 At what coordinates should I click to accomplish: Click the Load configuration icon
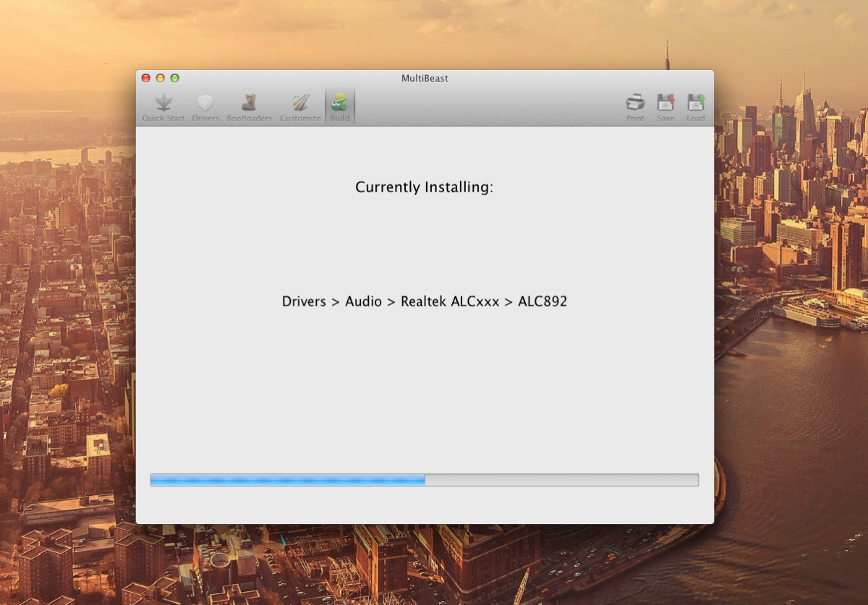click(x=696, y=103)
